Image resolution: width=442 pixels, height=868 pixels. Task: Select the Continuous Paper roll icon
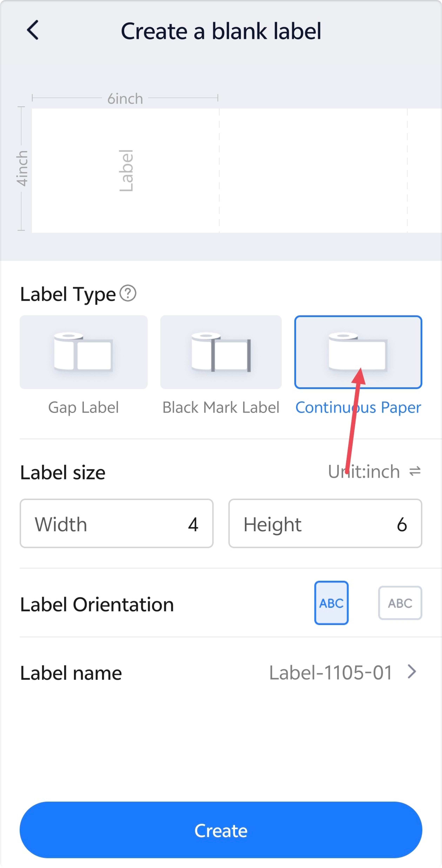point(358,352)
